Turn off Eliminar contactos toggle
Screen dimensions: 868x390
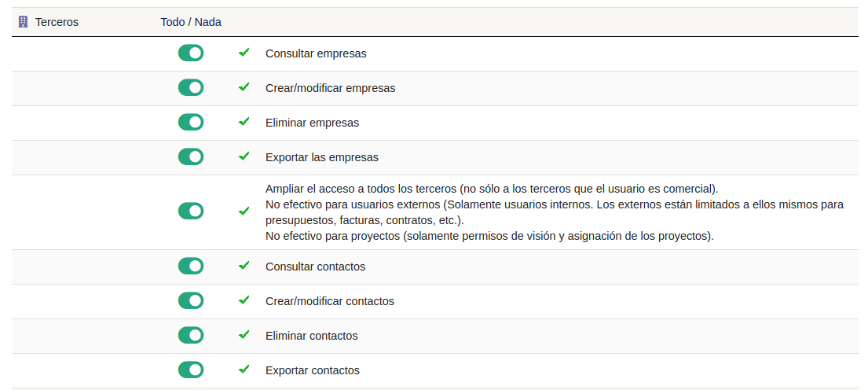coord(191,335)
